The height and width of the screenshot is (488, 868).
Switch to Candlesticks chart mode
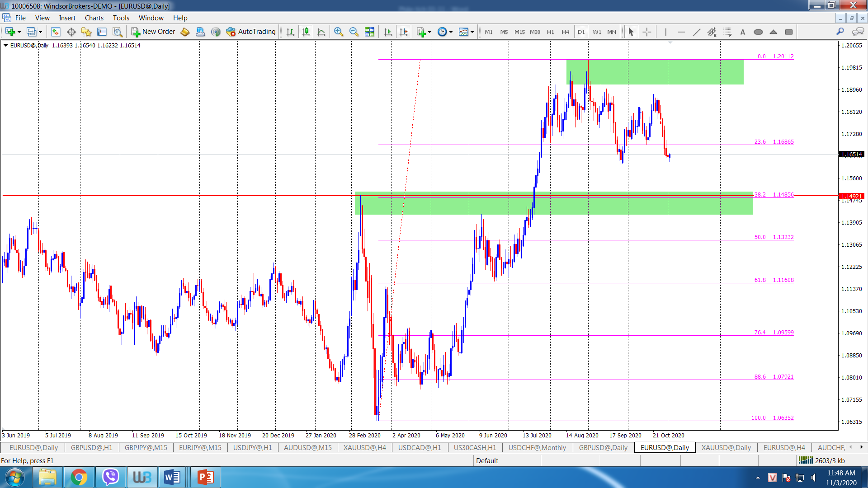coord(306,32)
